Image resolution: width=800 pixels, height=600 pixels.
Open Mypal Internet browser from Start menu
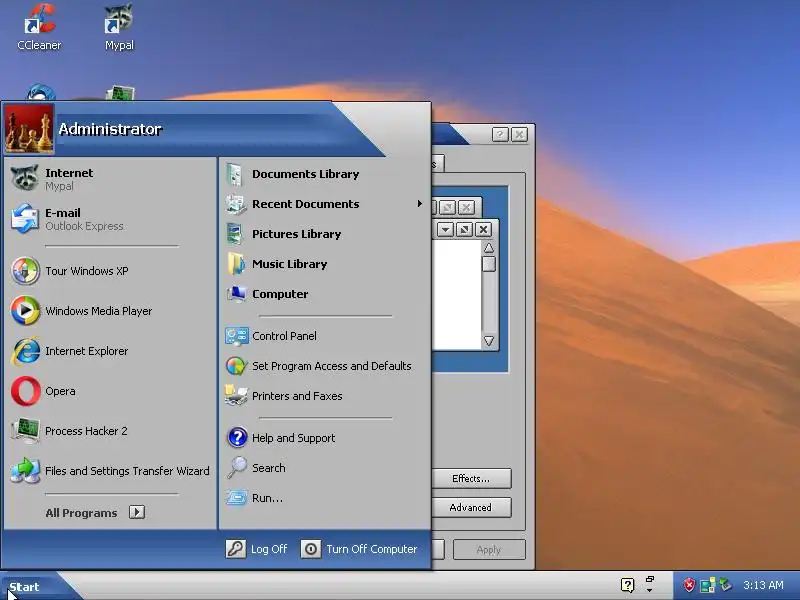(x=110, y=179)
